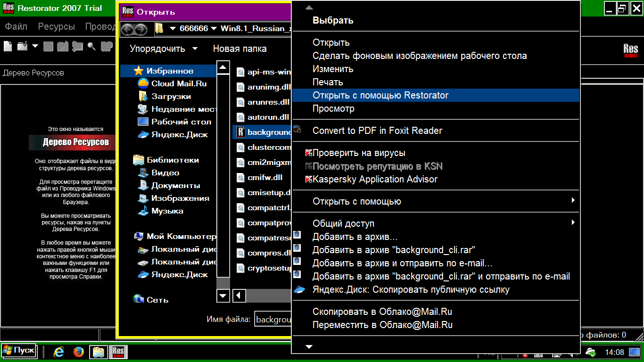Open the Изображения library
The image size is (644, 362).
click(173, 198)
